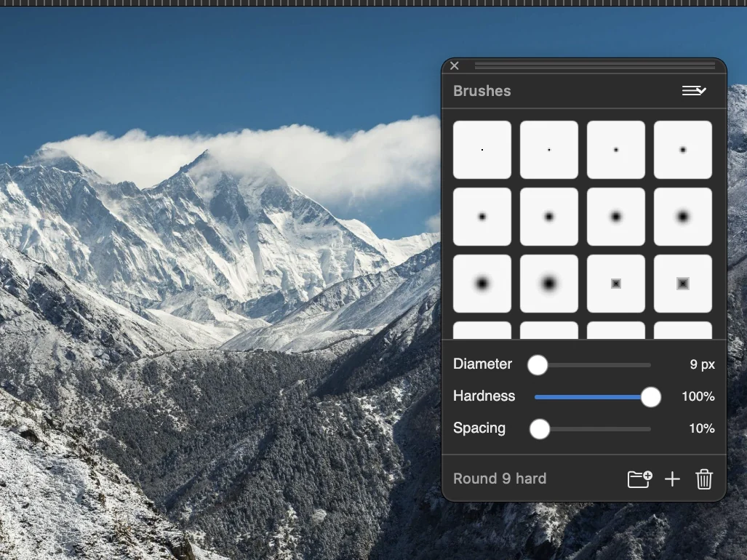This screenshot has height=560, width=747.
Task: Click the Brushes panel title
Action: pyautogui.click(x=482, y=91)
